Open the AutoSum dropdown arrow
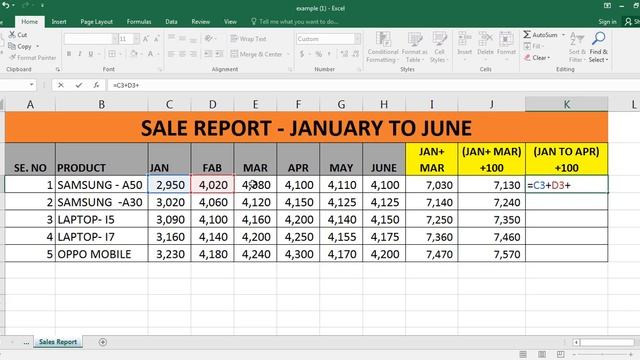640x360 pixels. click(x=563, y=35)
